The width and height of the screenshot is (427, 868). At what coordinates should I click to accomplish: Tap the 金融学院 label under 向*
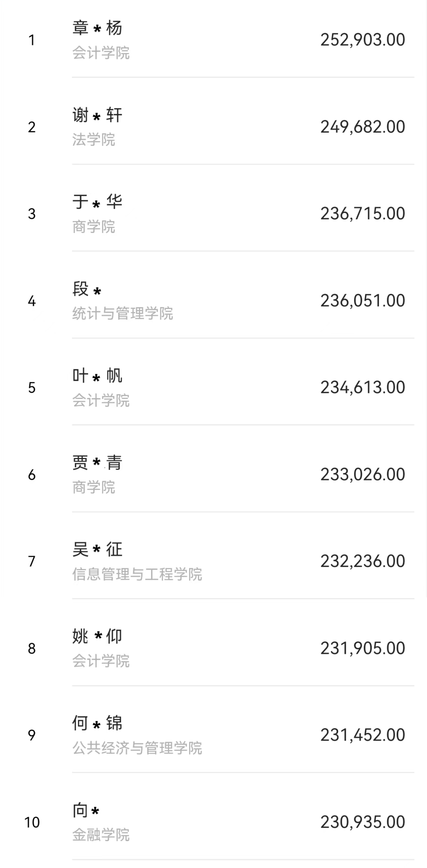point(101,835)
